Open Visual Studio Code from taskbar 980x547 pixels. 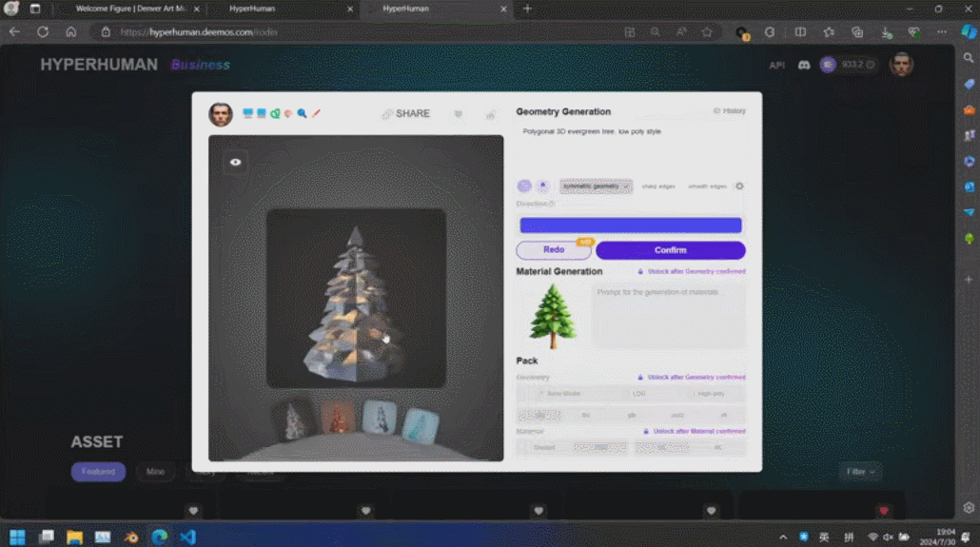click(187, 537)
